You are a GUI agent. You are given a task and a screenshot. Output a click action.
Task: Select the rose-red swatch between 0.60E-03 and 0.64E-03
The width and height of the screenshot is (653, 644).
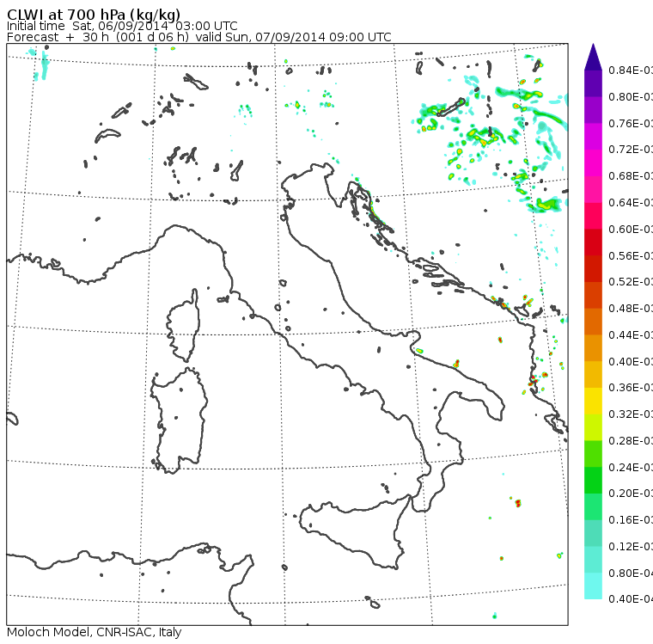pyautogui.click(x=593, y=216)
